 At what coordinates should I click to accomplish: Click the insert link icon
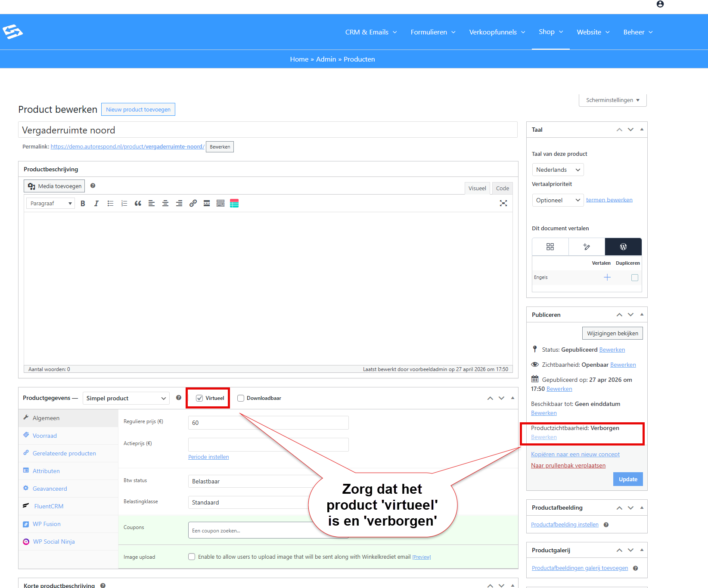193,204
